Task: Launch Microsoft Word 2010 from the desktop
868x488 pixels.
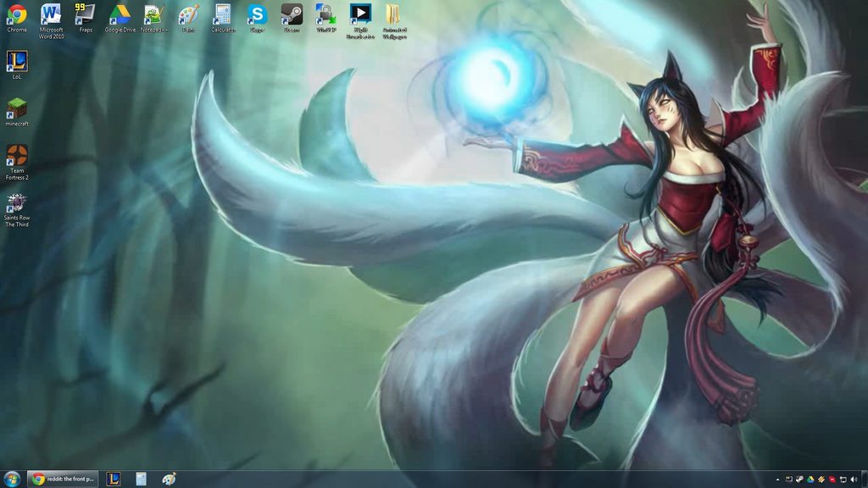Action: (x=50, y=15)
